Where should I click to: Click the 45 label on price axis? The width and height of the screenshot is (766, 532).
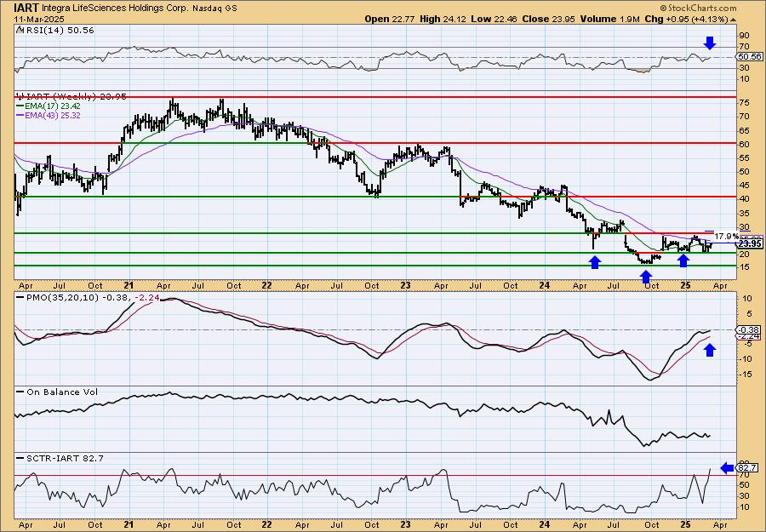[x=744, y=186]
